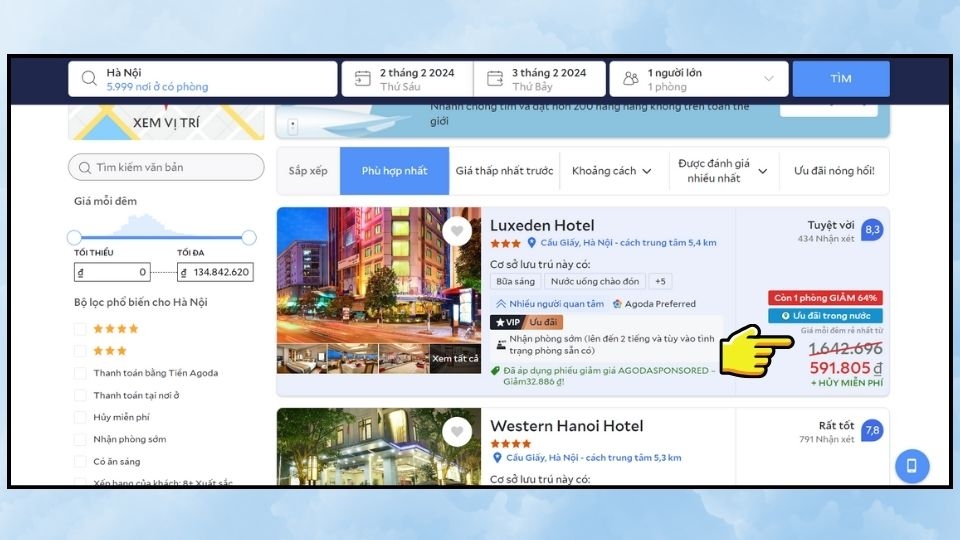
Task: Save Western Hanoi Hotel with heart icon
Action: point(457,432)
